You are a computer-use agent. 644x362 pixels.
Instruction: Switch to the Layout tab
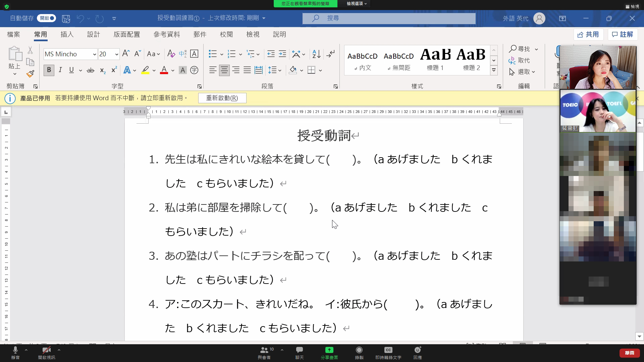(x=126, y=35)
